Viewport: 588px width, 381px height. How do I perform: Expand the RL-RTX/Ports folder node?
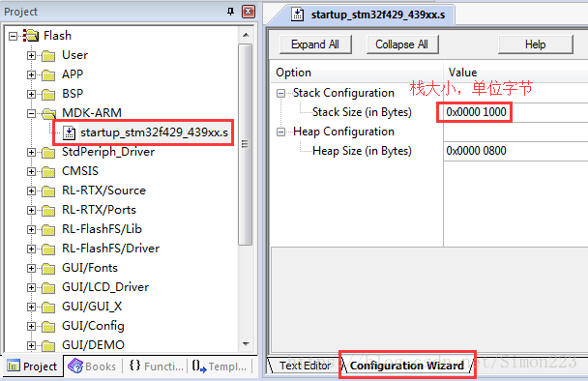pos(32,210)
